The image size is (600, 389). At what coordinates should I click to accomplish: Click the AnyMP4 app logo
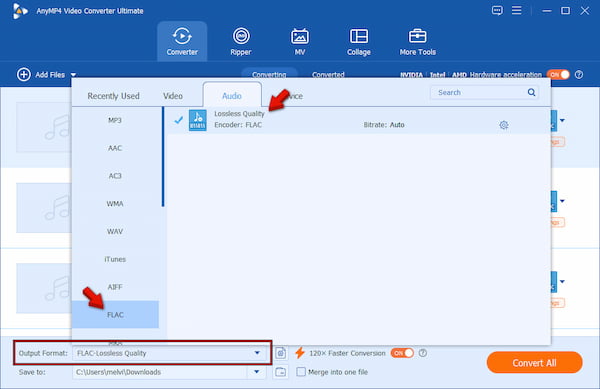tap(19, 11)
